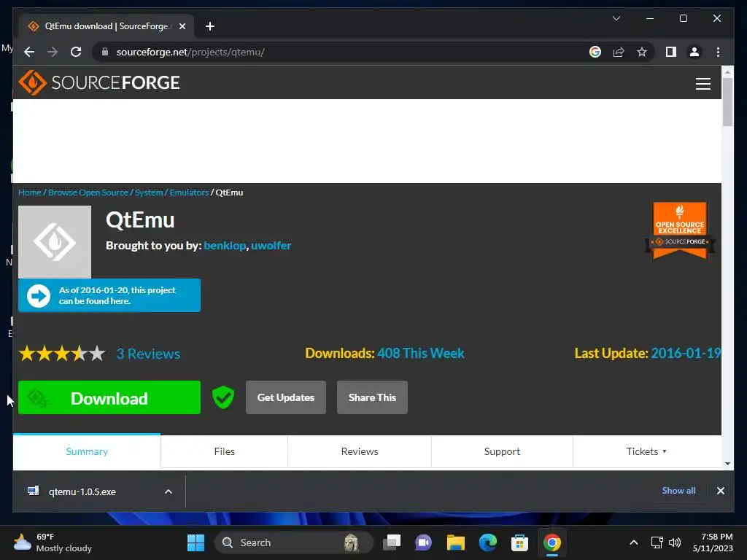Image resolution: width=747 pixels, height=560 pixels.
Task: Click the arrow icon in the project-moved banner
Action: pos(39,296)
